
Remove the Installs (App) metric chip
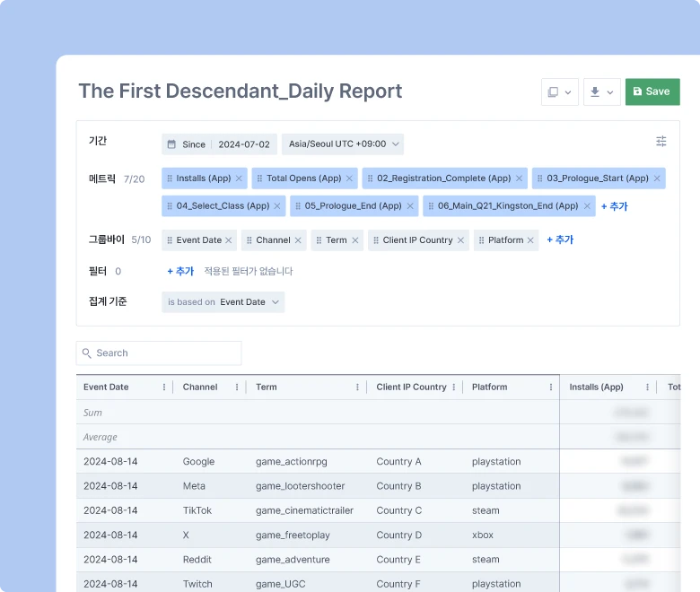pyautogui.click(x=239, y=178)
